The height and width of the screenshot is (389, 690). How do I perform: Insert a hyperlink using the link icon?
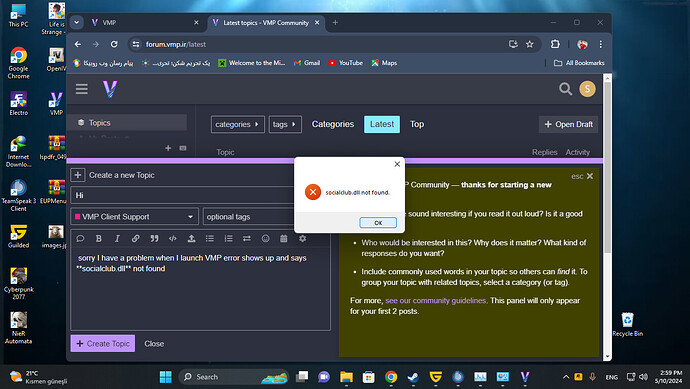point(136,239)
